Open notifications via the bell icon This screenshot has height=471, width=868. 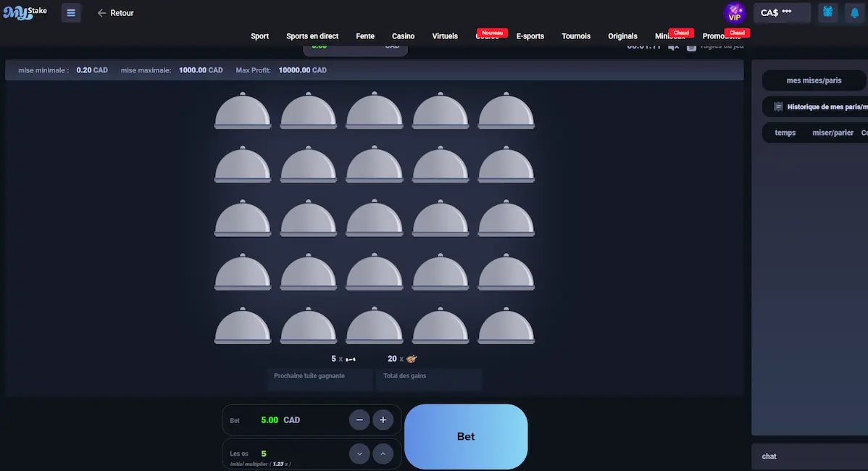click(x=854, y=13)
